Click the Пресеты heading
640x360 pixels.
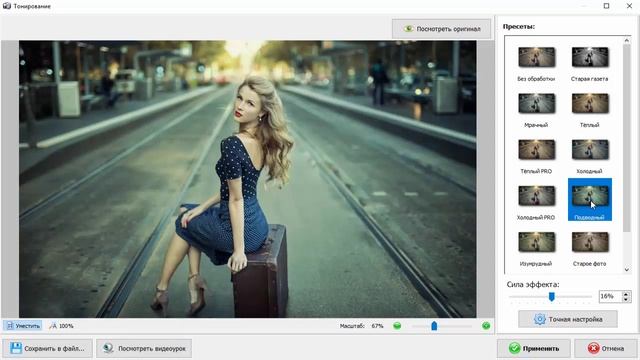coord(519,27)
